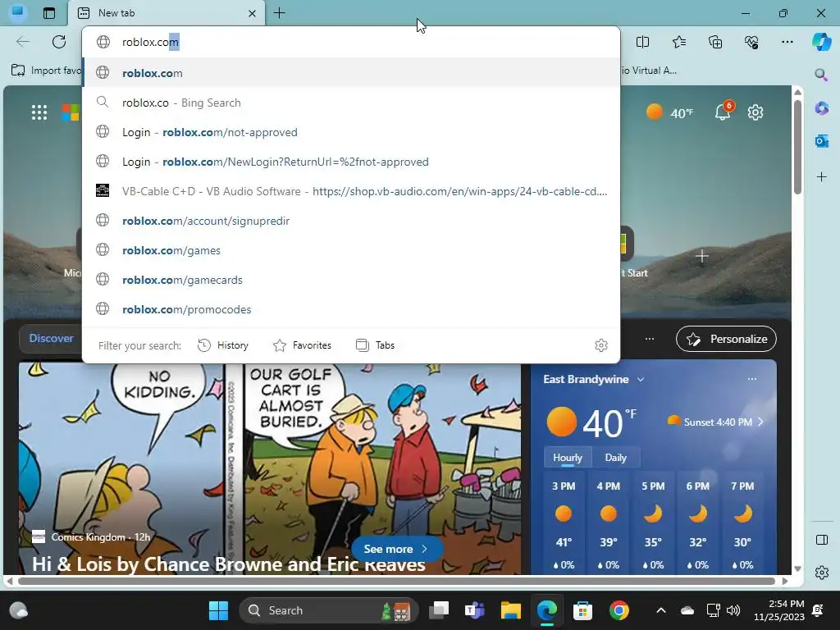Open the new tab page settings gear
This screenshot has height=630, width=840.
point(756,112)
